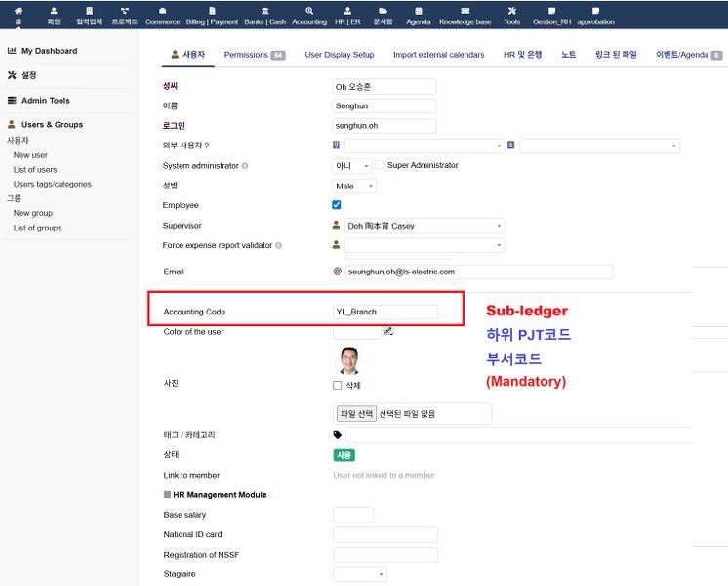The height and width of the screenshot is (586, 728).
Task: Click the email @ icon
Action: (338, 272)
